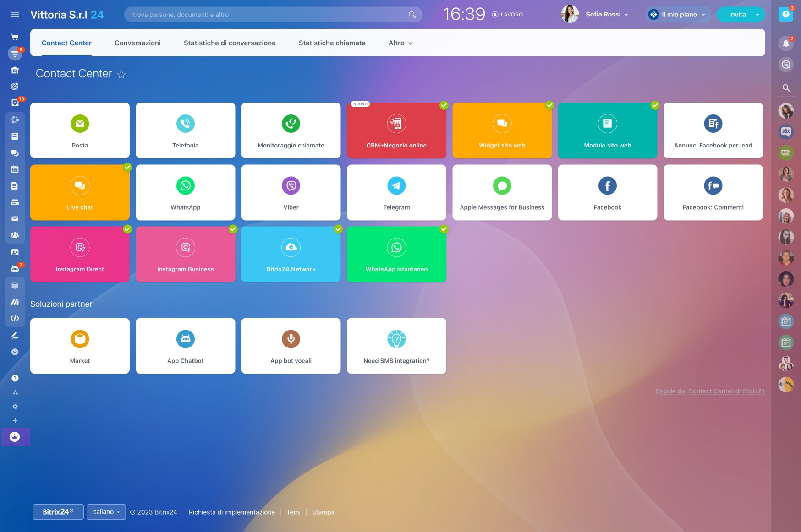This screenshot has width=801, height=532.
Task: Connect the Facebook channel icon
Action: click(x=608, y=185)
